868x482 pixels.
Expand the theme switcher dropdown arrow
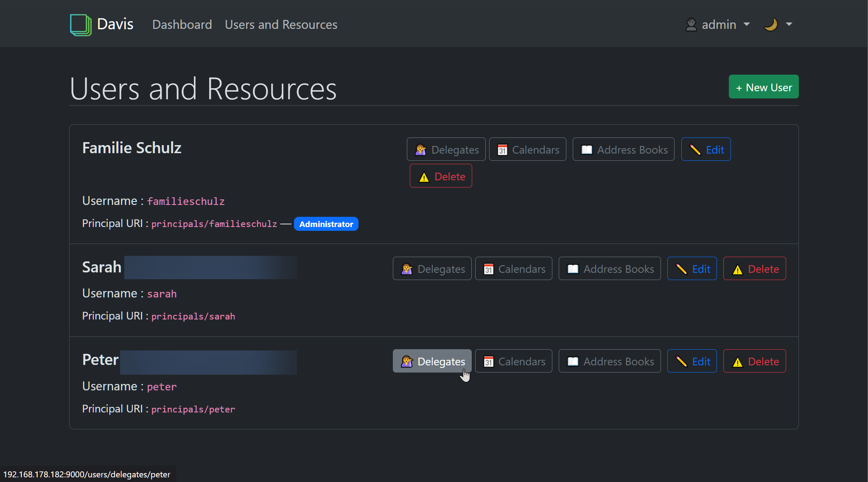click(789, 24)
